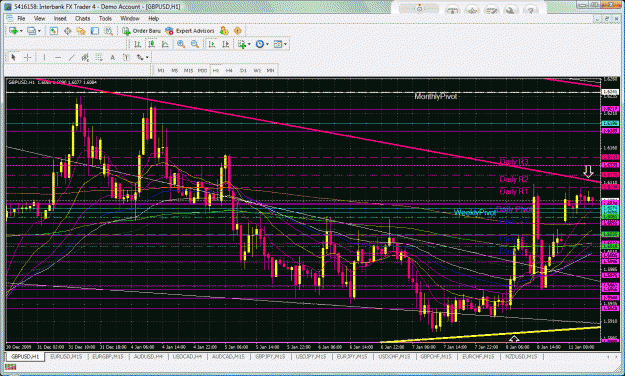Switch to M15 timeframe
This screenshot has width=625, height=376.
click(x=188, y=71)
